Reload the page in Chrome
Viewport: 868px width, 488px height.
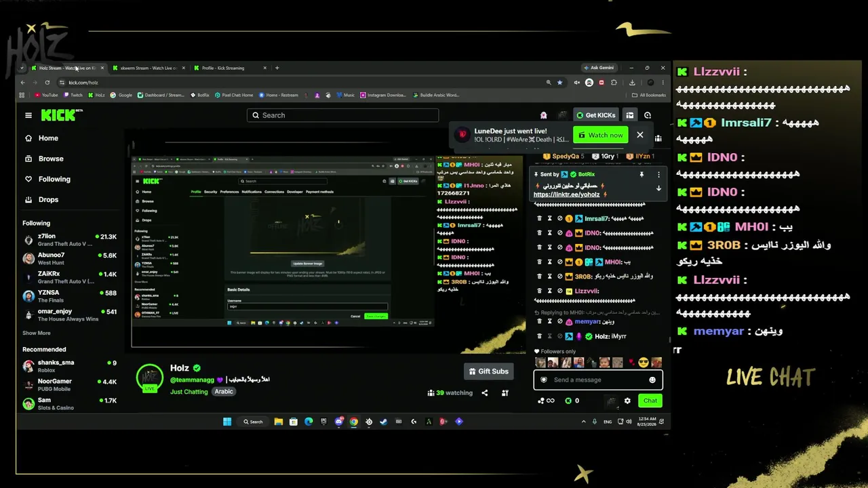coord(47,83)
